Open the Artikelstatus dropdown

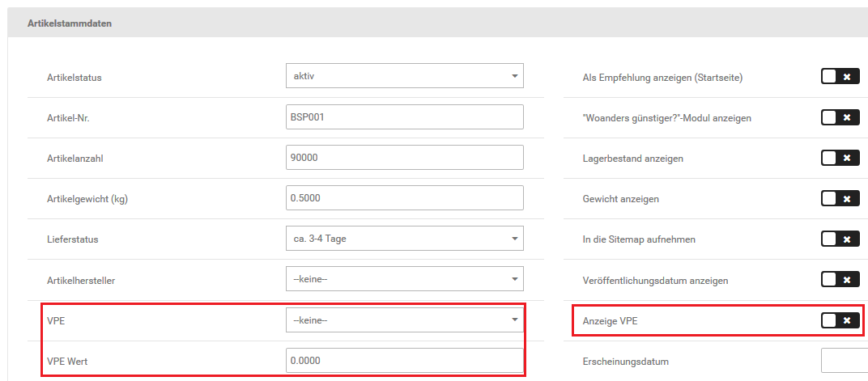coord(404,76)
